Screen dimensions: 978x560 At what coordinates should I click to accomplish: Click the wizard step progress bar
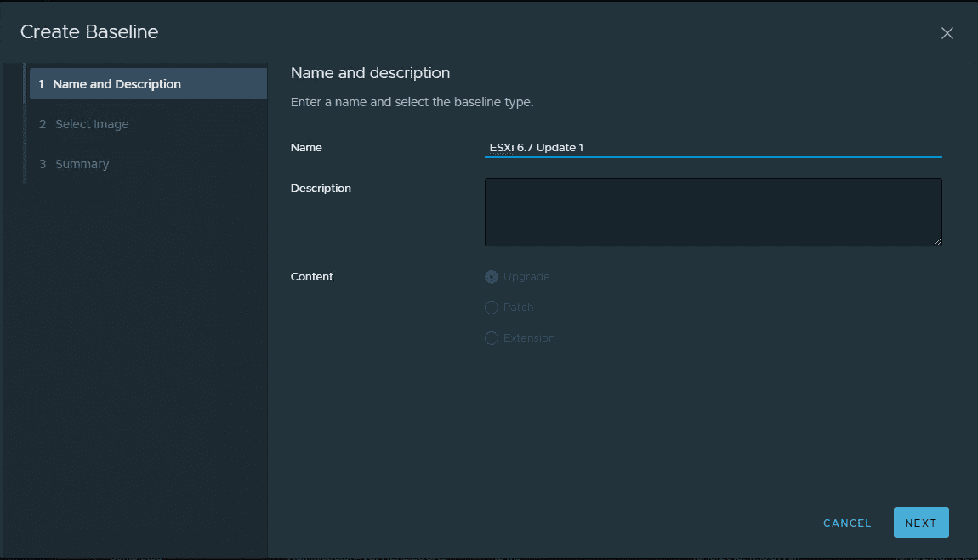pos(24,124)
